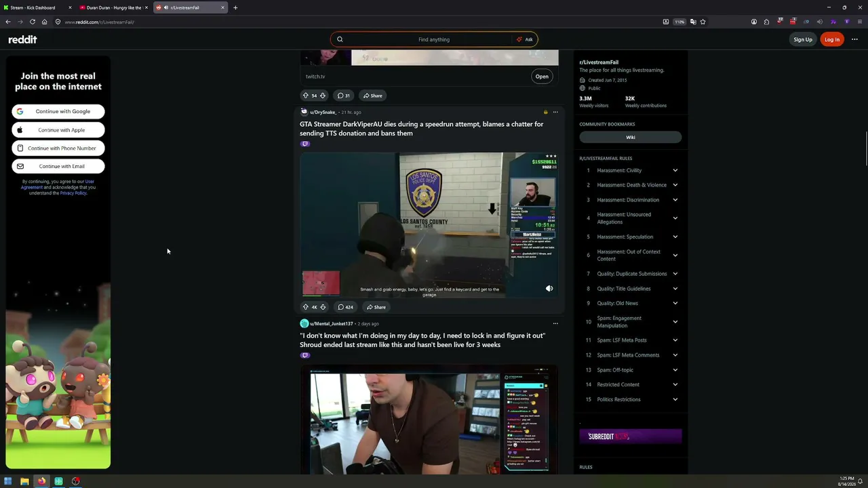Image resolution: width=868 pixels, height=488 pixels.
Task: Continue with Apple sign-in
Action: (58, 130)
